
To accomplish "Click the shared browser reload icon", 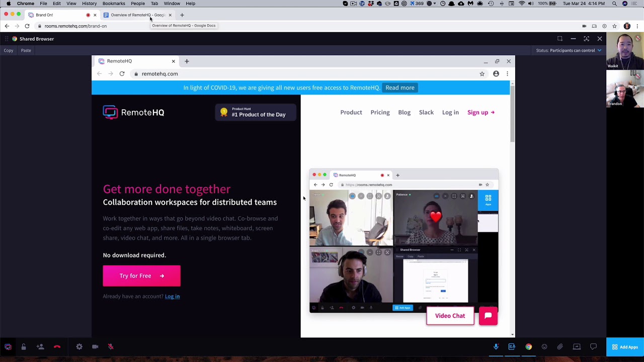I will click(x=122, y=74).
